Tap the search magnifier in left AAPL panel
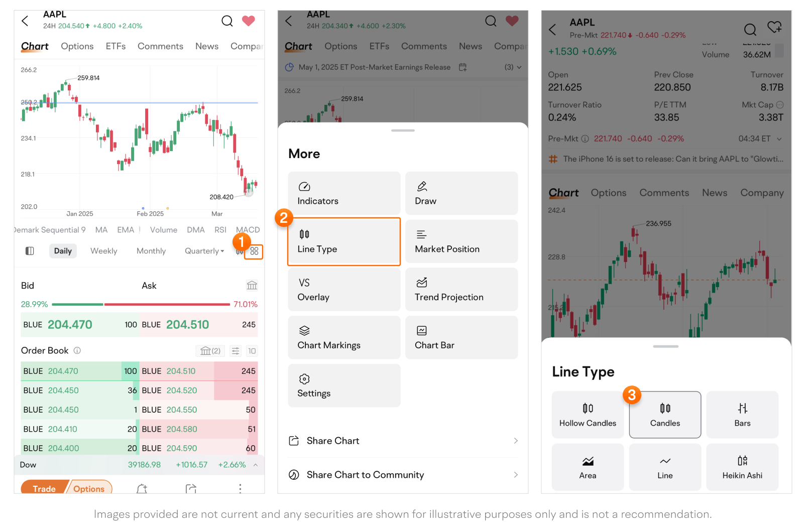The height and width of the screenshot is (532, 806). tap(227, 21)
